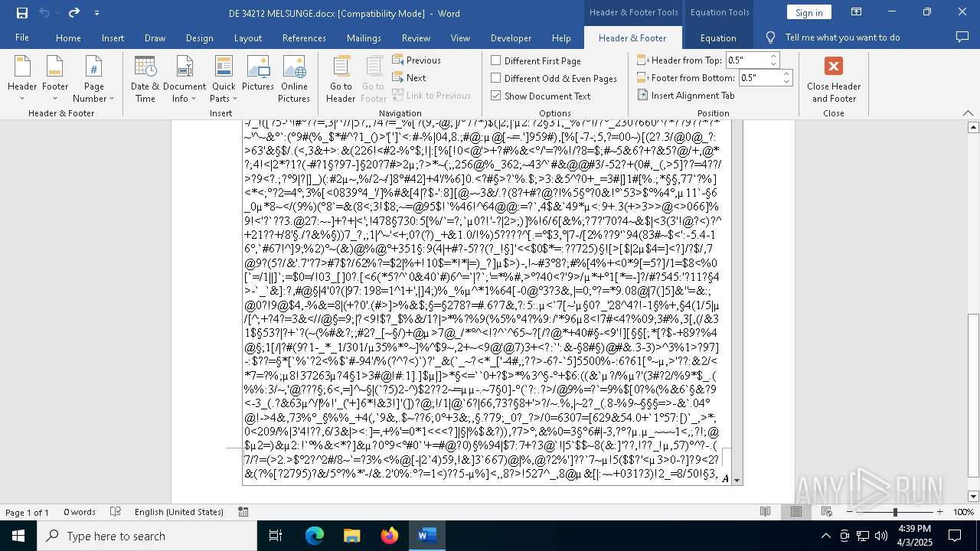980x551 pixels.
Task: Click the Footer from Bottom value field
Action: point(759,77)
